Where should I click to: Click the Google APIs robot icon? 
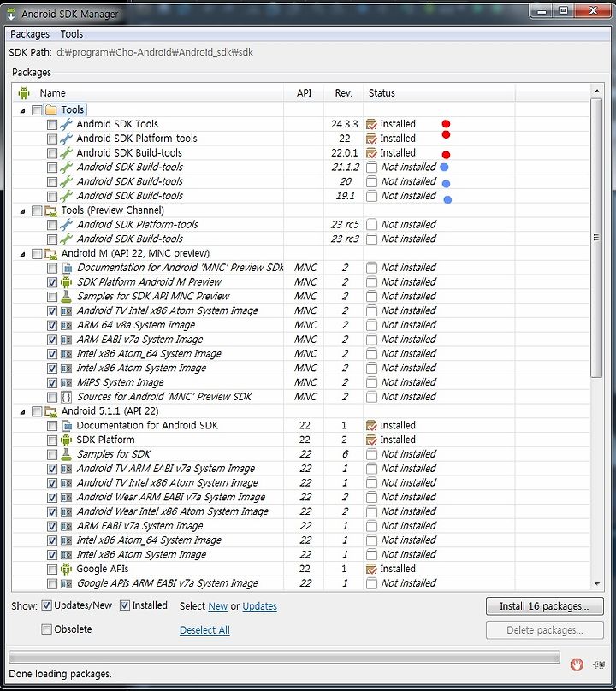[66, 569]
